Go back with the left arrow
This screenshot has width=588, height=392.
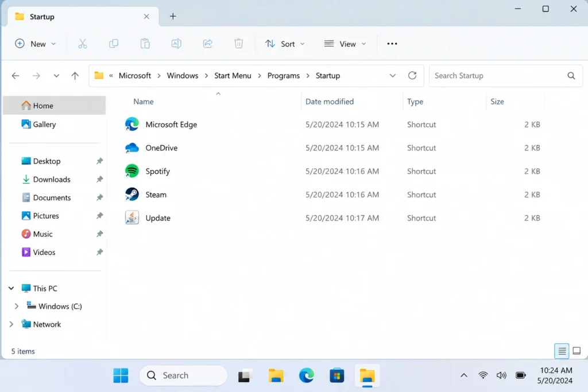tap(16, 76)
